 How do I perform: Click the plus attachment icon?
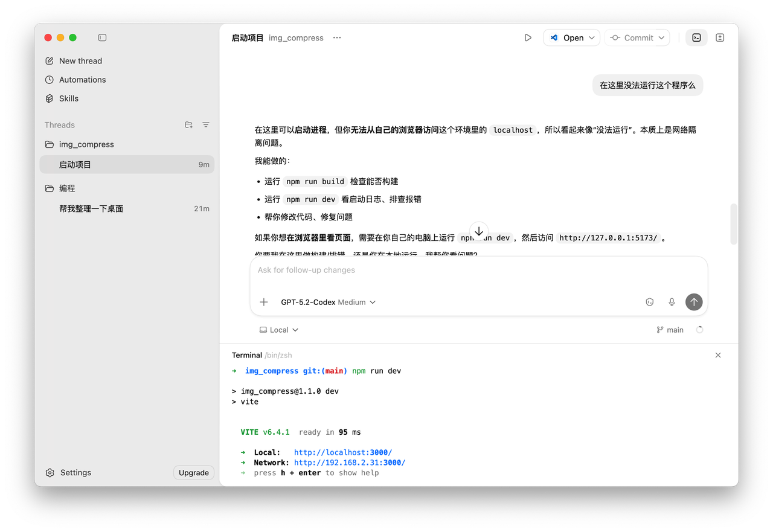[264, 302]
